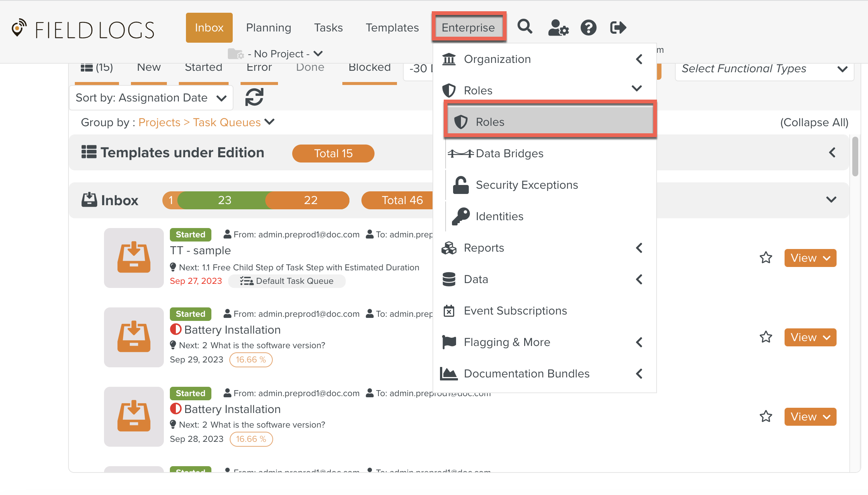
Task: Favorite the TT - sample task star
Action: click(x=766, y=258)
